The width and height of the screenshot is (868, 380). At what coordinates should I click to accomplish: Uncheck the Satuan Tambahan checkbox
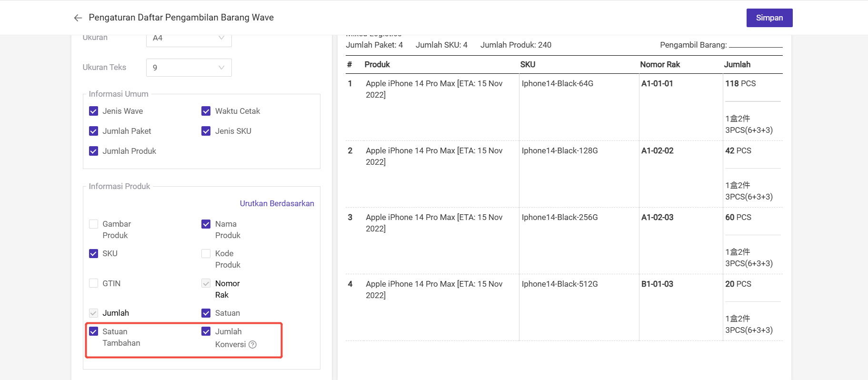tap(93, 331)
